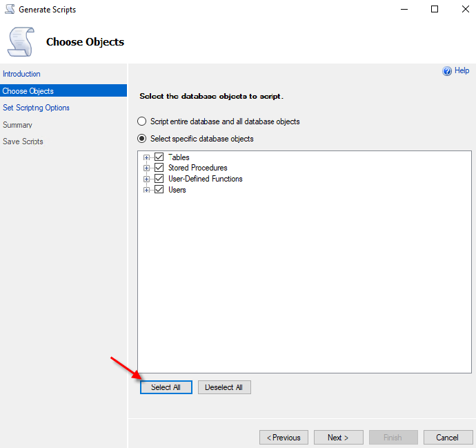Image resolution: width=476 pixels, height=448 pixels.
Task: Choose Select specific database objects radio
Action: coord(142,139)
